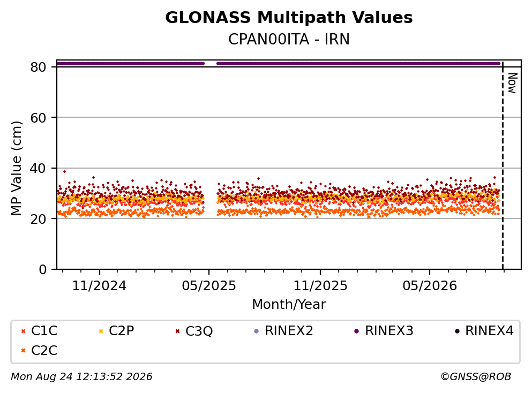Click the Month/Year axis label
Viewport: 532px width, 393px height.
pyautogui.click(x=289, y=305)
